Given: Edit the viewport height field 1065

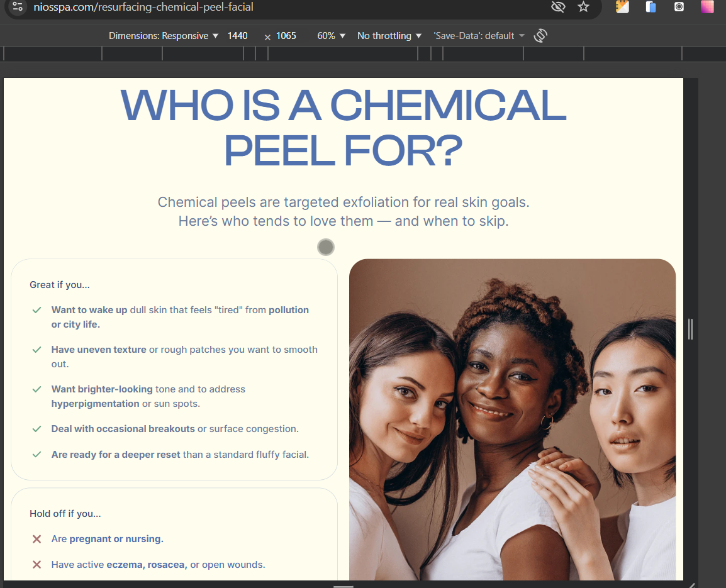Looking at the screenshot, I should click(x=286, y=36).
